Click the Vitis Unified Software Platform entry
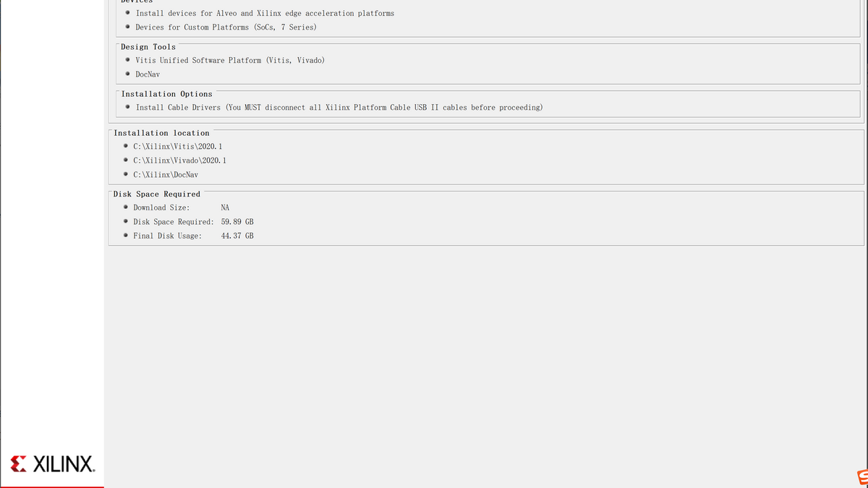This screenshot has height=488, width=868. pyautogui.click(x=230, y=61)
